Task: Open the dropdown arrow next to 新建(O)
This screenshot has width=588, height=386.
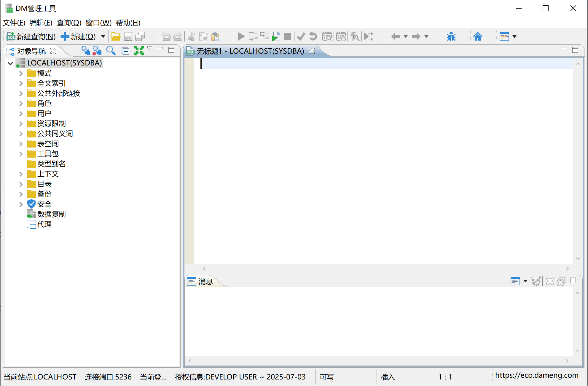Action: [x=103, y=36]
